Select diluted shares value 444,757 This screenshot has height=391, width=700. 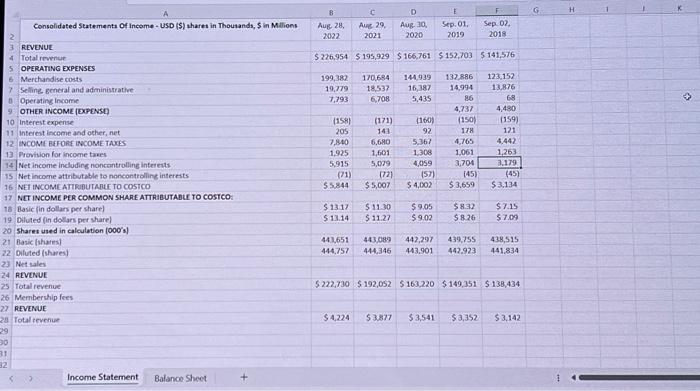(x=335, y=251)
